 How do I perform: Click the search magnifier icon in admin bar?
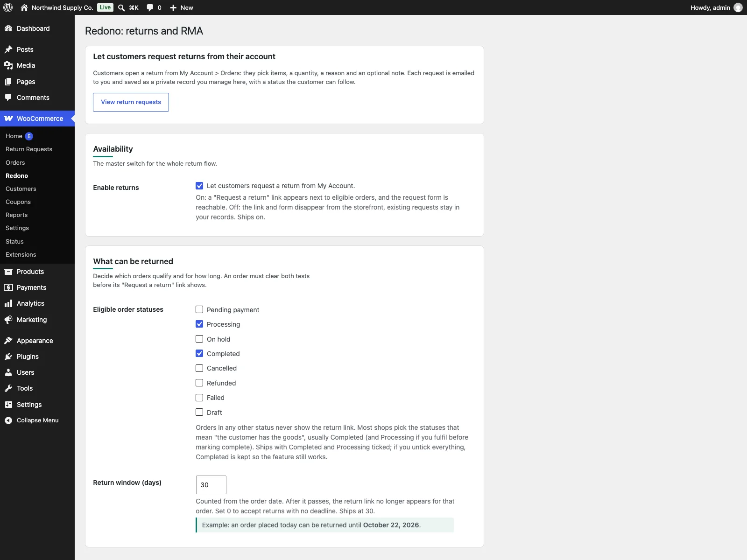pyautogui.click(x=121, y=7)
